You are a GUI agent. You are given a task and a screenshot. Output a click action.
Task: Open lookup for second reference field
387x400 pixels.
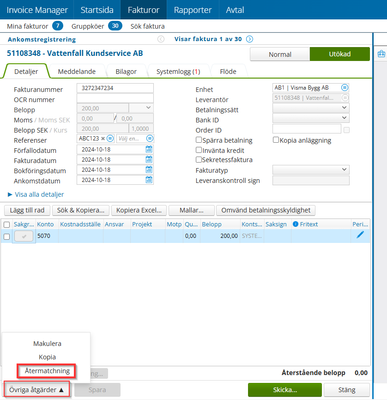(x=150, y=138)
